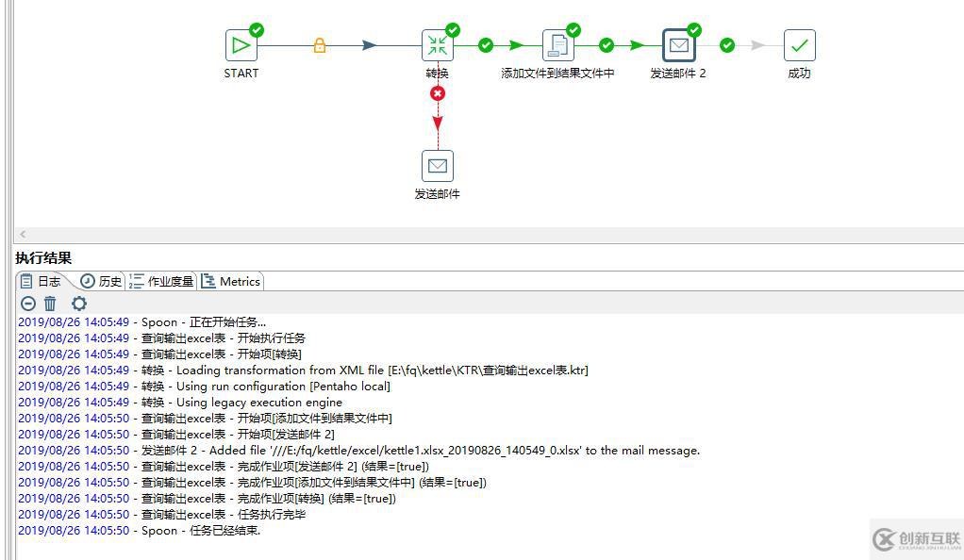Click green check badge on 转换 entry

tap(453, 29)
